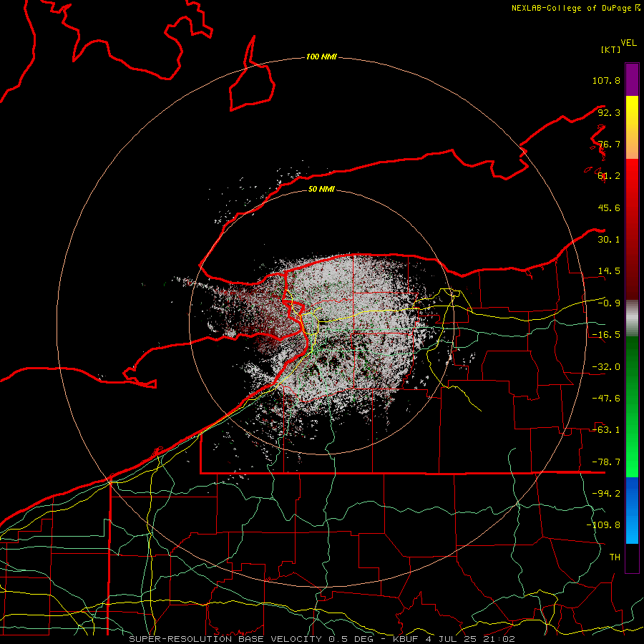Click the [KT] units label
Viewport: 644px width, 644px height.
pos(611,49)
